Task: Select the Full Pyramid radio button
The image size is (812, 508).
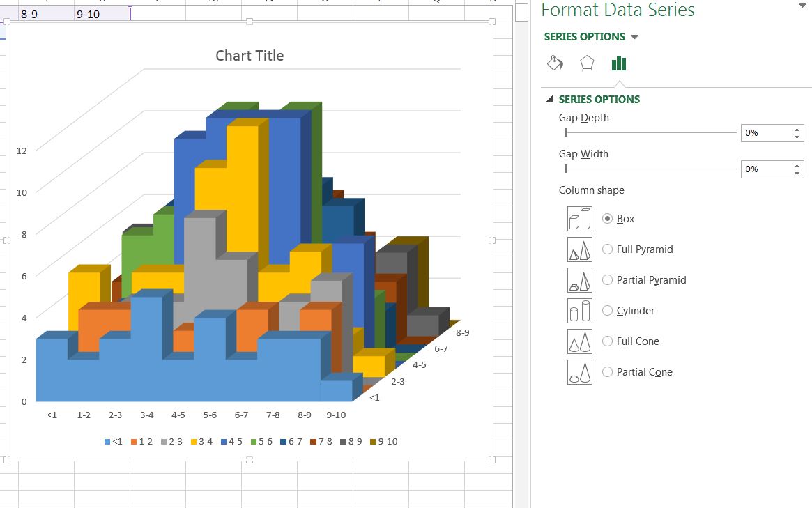Action: click(x=608, y=249)
